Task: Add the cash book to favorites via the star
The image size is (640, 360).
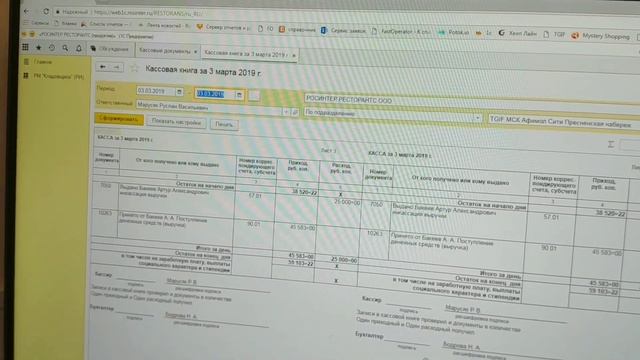Action: click(134, 68)
